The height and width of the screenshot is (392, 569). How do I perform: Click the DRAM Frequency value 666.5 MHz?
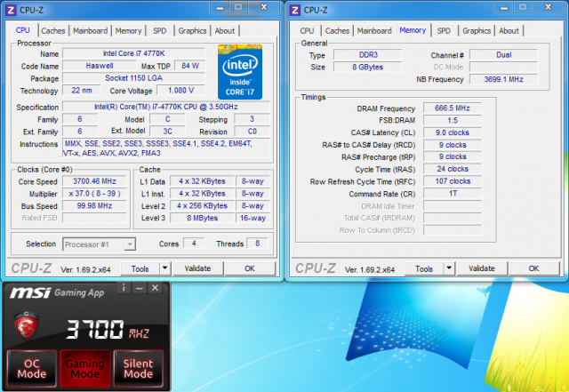coord(453,108)
